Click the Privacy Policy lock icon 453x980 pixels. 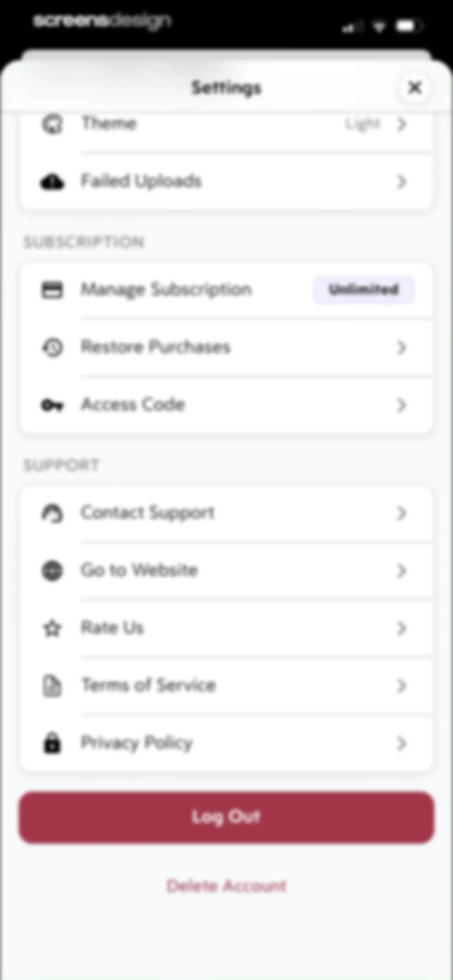tap(52, 743)
